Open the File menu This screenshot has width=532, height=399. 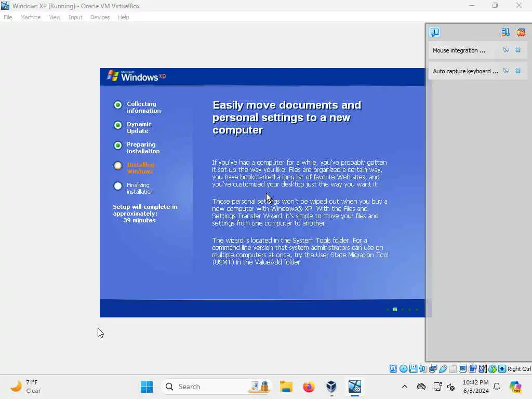(8, 17)
